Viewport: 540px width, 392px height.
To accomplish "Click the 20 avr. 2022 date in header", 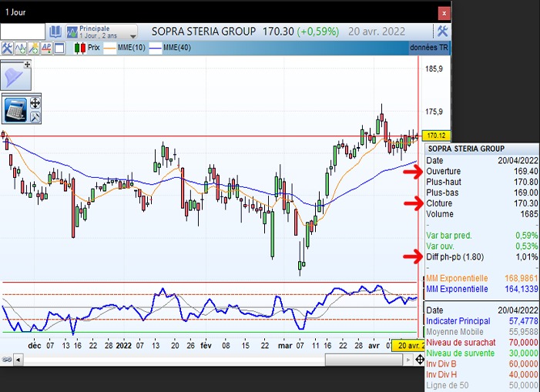I will click(377, 32).
